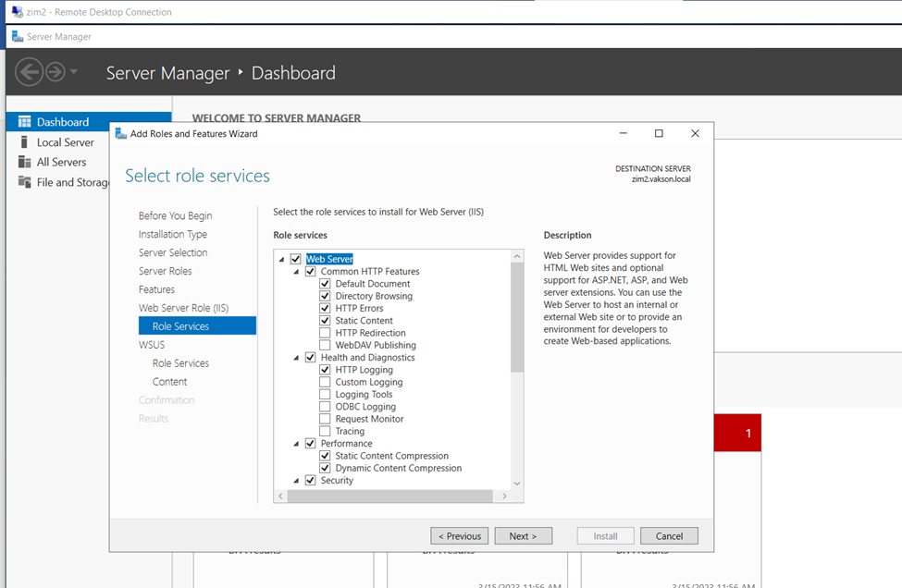
Task: Click the File and Storage Services icon
Action: (x=24, y=182)
